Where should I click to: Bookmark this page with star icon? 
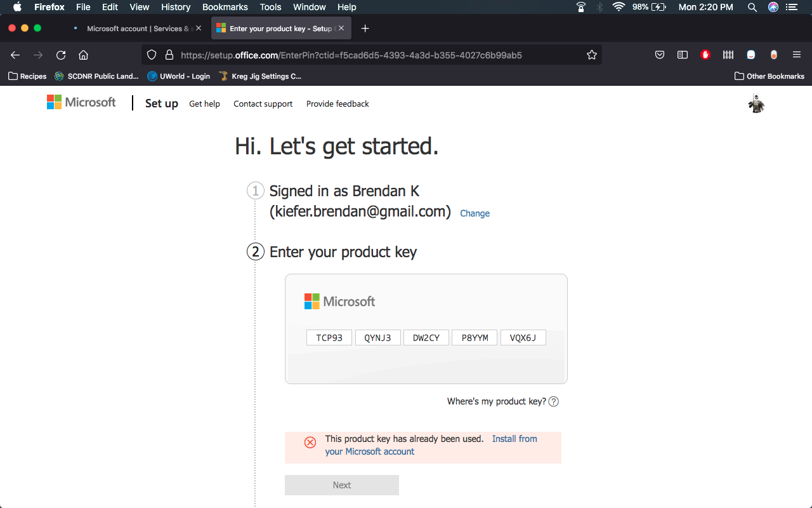[x=592, y=55]
